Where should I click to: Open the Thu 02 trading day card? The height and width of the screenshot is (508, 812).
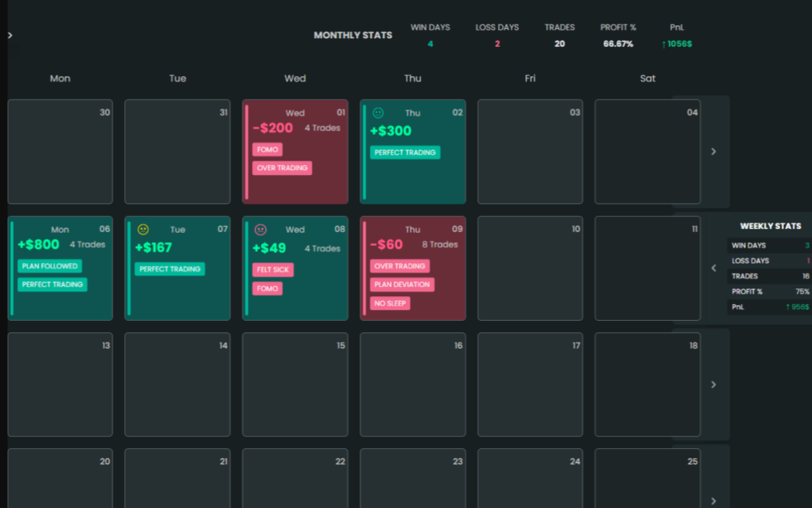[413, 151]
